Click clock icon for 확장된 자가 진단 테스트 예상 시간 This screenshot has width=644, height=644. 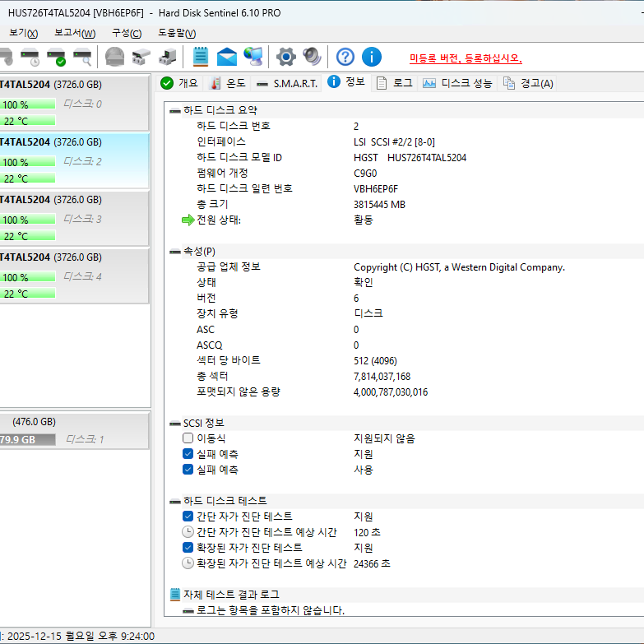(188, 563)
